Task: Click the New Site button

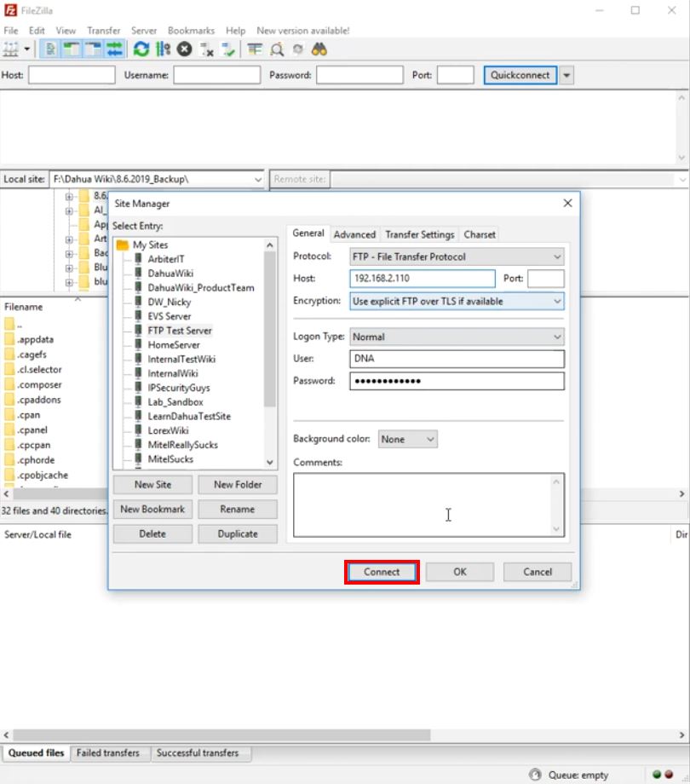Action: pos(152,485)
